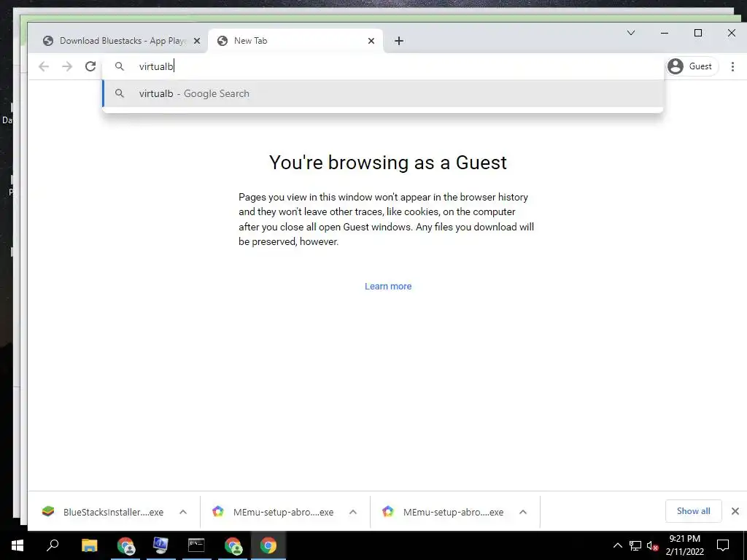Expand options for second MEmu-setup download
747x560 pixels.
(x=523, y=513)
